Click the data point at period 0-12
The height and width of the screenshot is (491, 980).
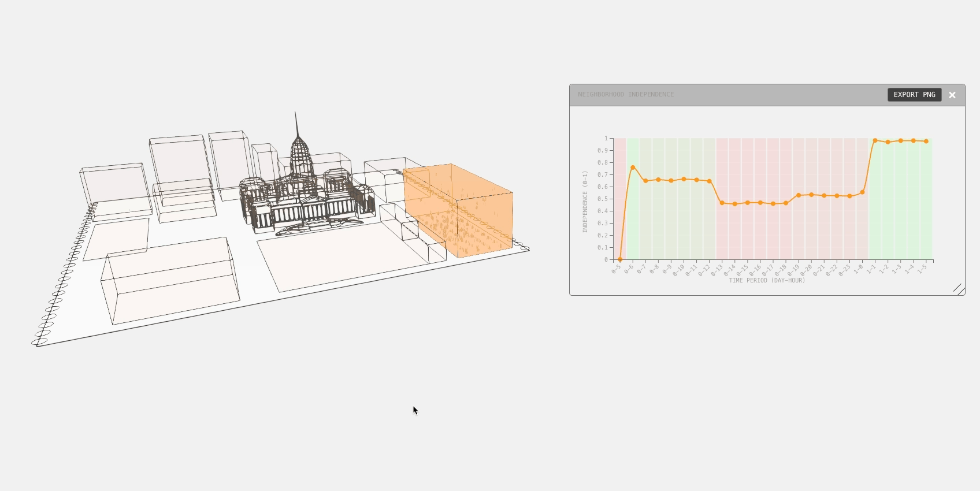point(709,181)
